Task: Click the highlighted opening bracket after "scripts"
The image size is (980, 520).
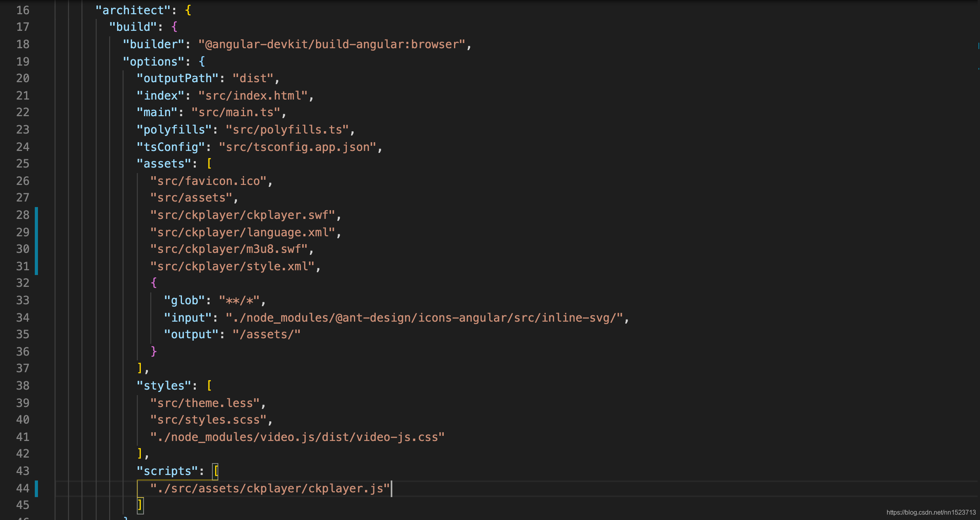Action: coord(216,471)
